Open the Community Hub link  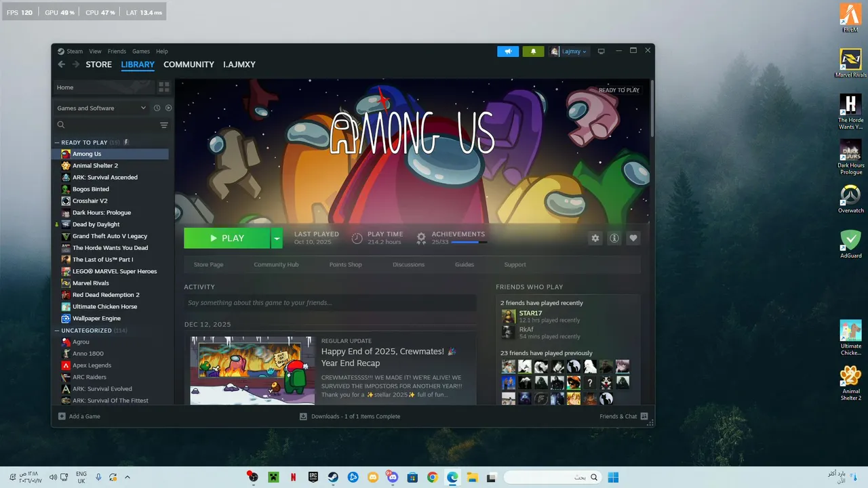tap(276, 264)
